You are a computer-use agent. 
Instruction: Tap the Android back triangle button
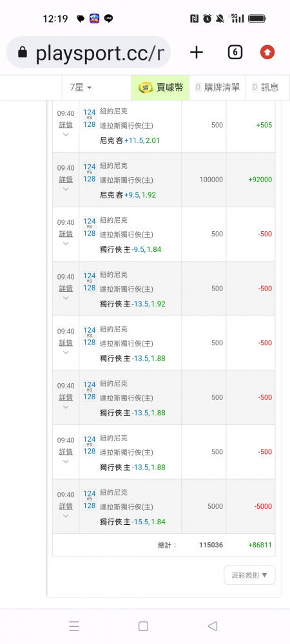[213, 626]
